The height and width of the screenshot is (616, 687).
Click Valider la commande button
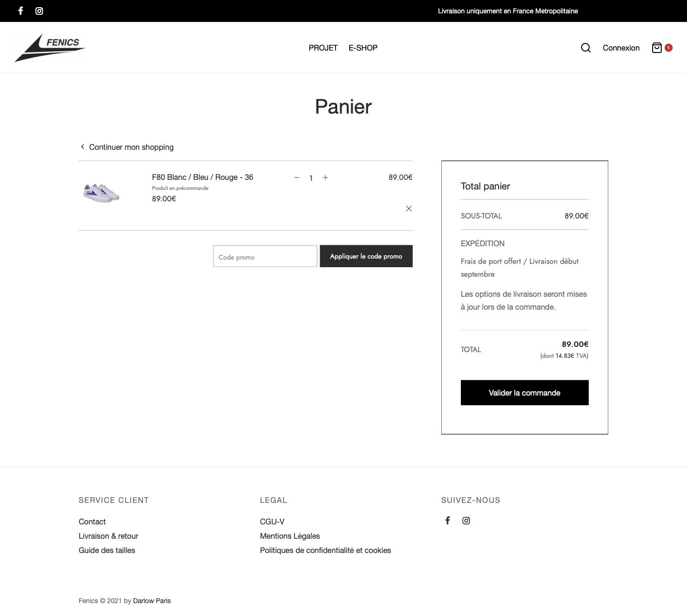pyautogui.click(x=524, y=393)
